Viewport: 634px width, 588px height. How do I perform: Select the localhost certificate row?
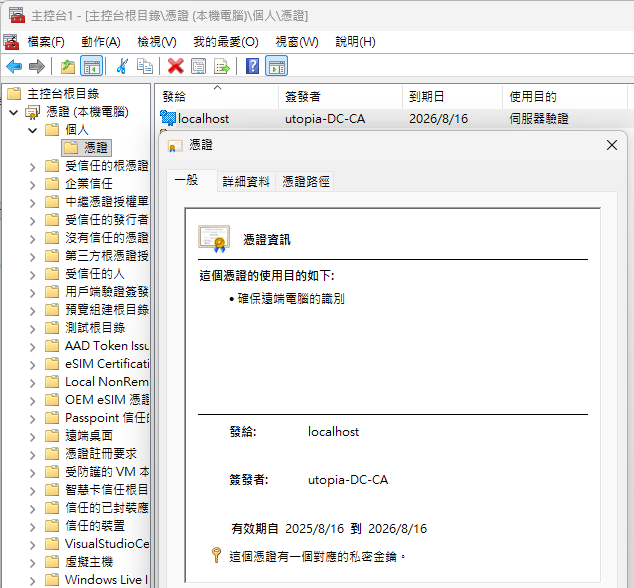(203, 118)
